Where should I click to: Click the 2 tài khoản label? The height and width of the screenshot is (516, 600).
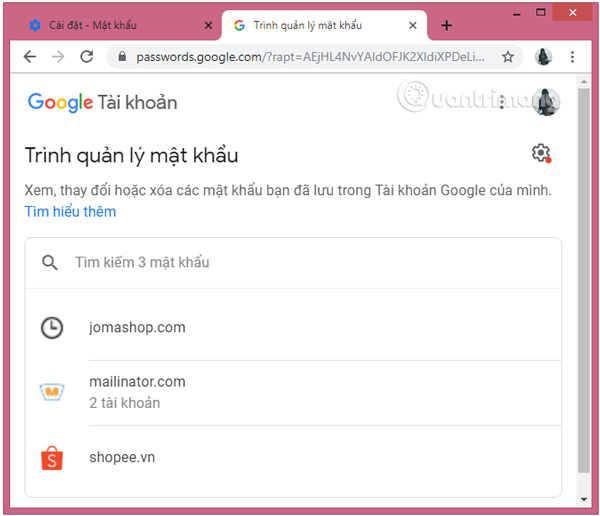tap(125, 403)
